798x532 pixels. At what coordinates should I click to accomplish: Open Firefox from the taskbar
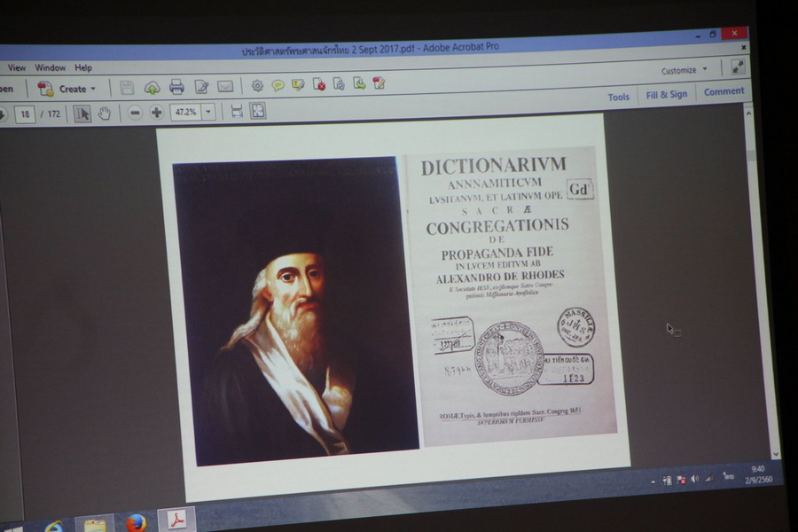(136, 522)
